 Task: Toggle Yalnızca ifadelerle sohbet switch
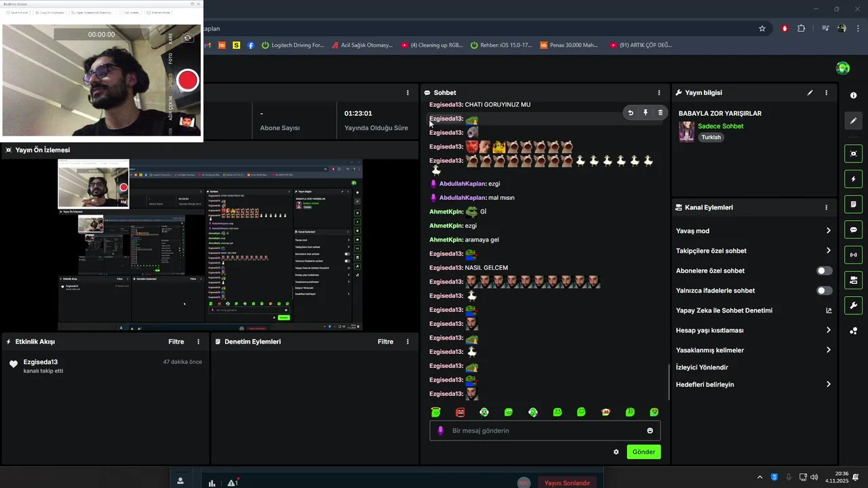pyautogui.click(x=824, y=291)
